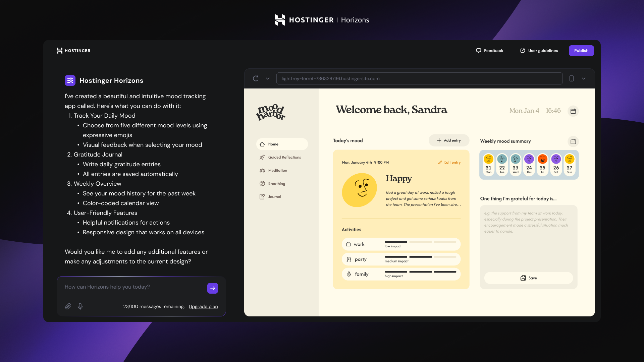Open the preview options chevron on the right

click(584, 78)
